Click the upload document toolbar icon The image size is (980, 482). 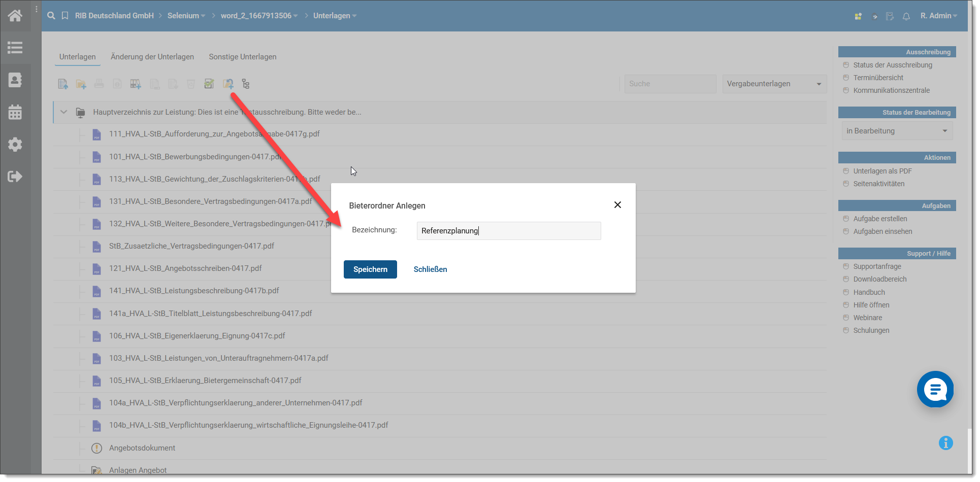tap(63, 84)
